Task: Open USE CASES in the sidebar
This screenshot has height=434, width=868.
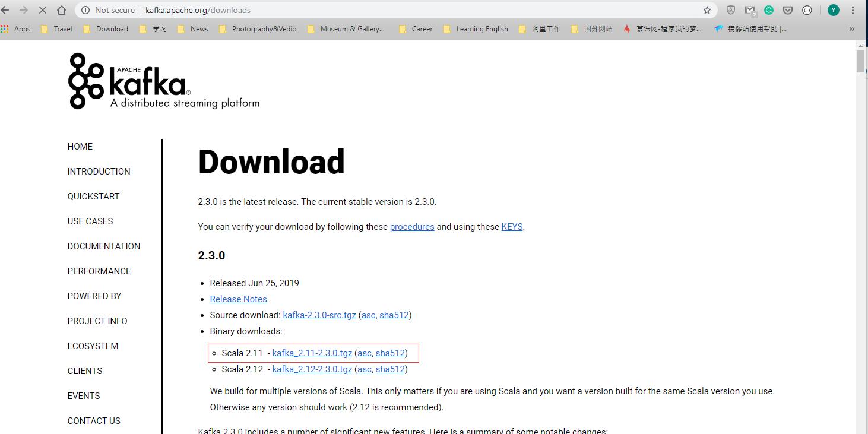Action: coord(90,221)
